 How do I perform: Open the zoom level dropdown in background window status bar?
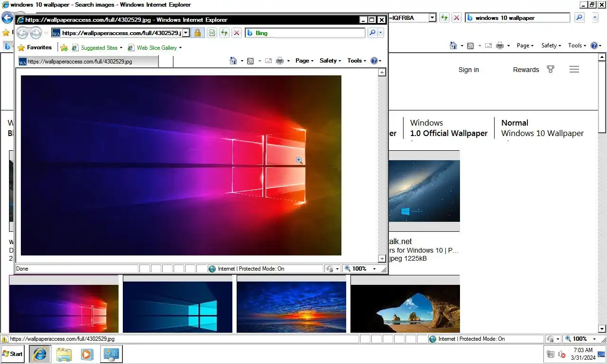pyautogui.click(x=595, y=339)
